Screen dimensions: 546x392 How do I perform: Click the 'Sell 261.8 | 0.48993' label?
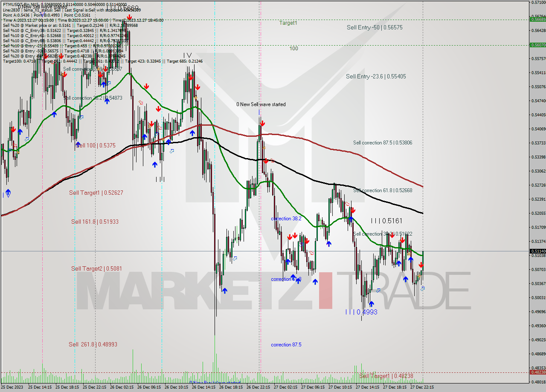[x=93, y=344]
